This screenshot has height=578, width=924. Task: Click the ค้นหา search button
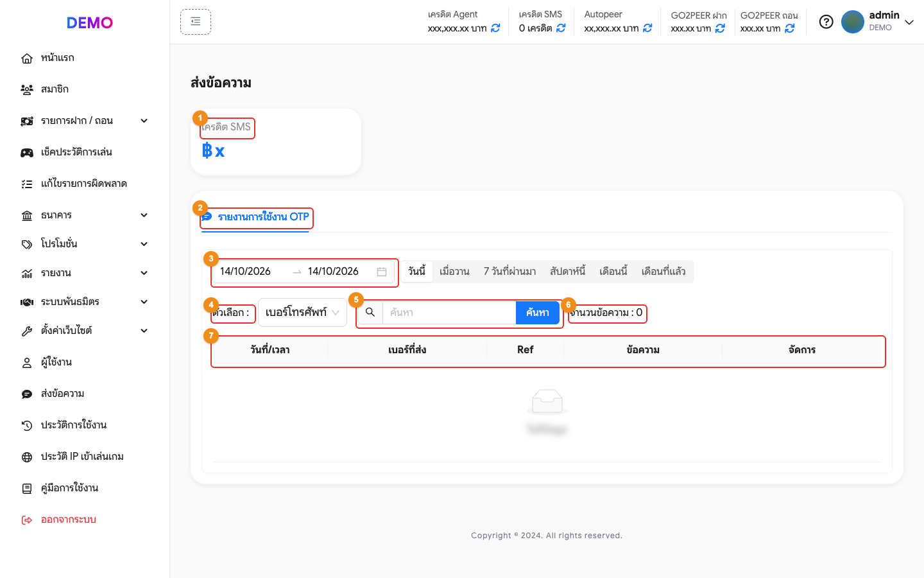pyautogui.click(x=538, y=313)
